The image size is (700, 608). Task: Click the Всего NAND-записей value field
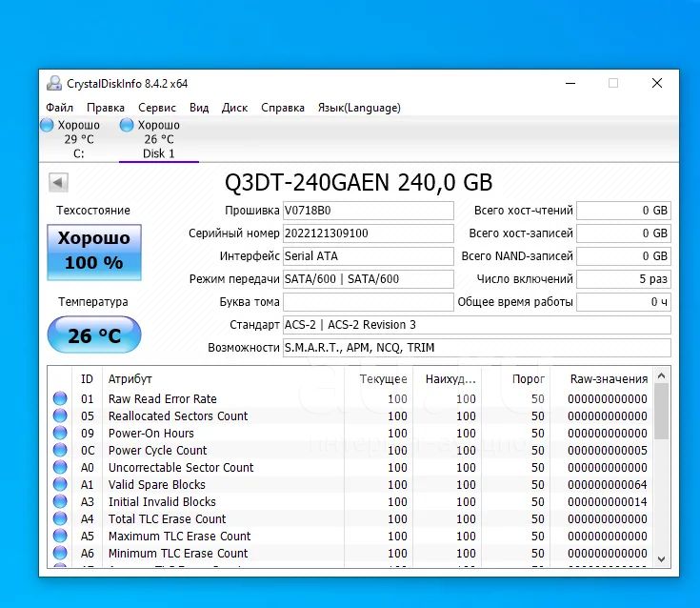point(624,256)
